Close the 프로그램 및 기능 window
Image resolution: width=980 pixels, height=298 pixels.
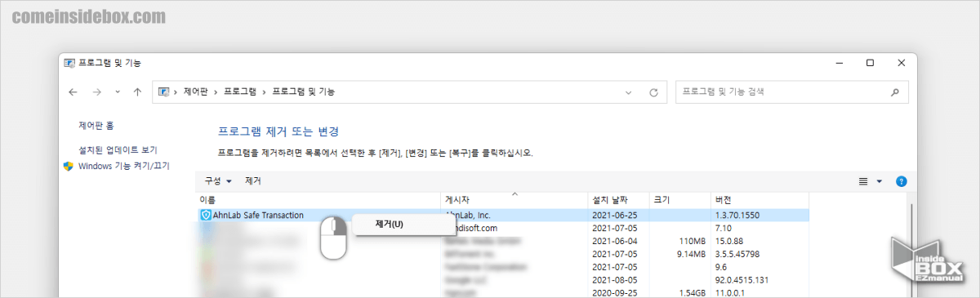pyautogui.click(x=901, y=63)
